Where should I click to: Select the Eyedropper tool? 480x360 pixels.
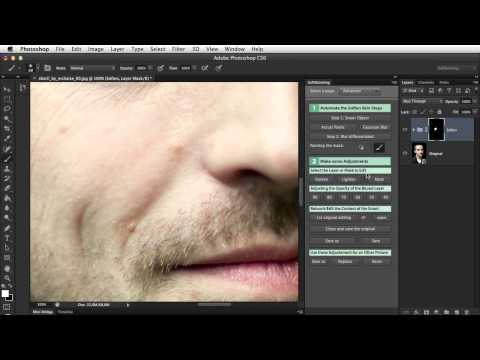click(x=7, y=139)
